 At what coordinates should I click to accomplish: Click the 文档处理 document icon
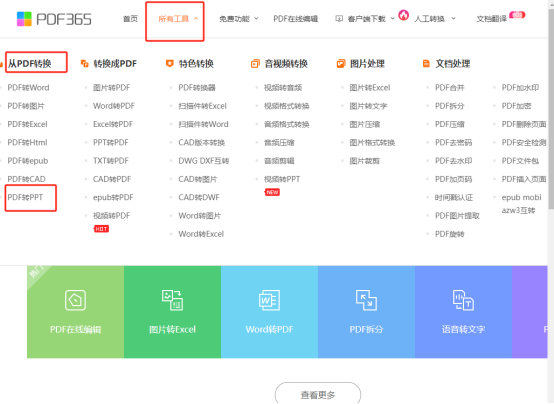[426, 64]
